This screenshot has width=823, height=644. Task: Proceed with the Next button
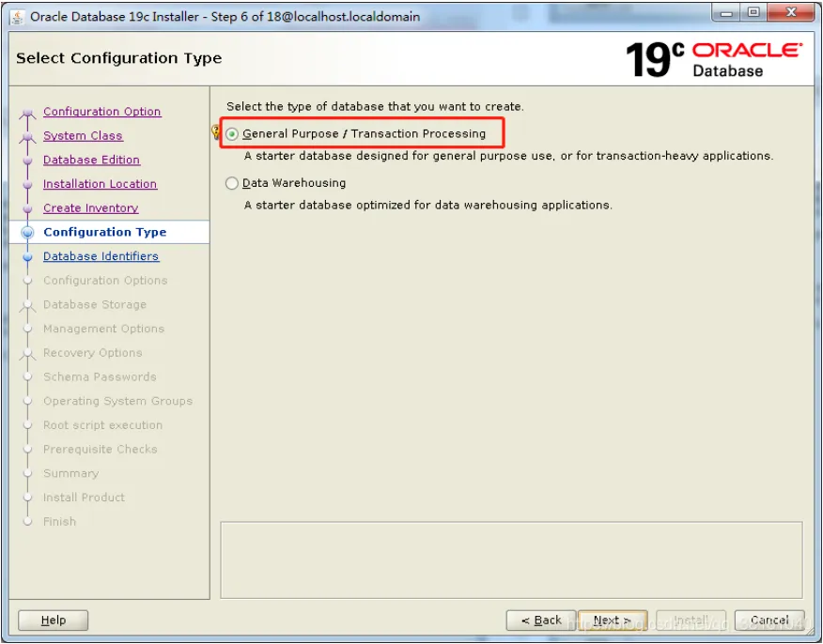613,620
